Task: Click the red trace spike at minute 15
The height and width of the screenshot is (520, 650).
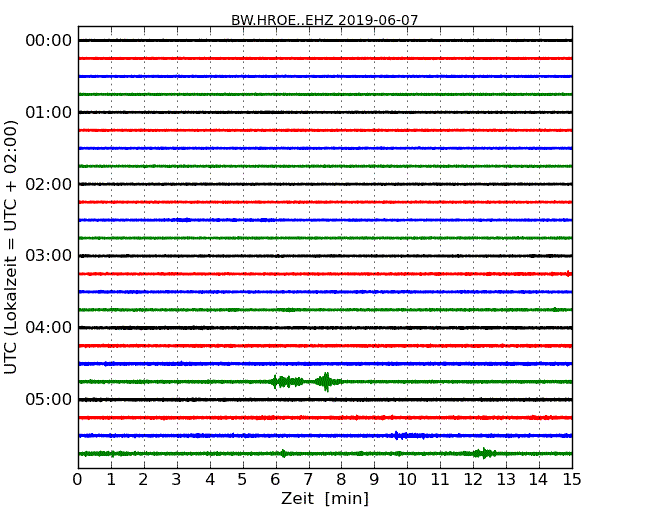Action: point(569,274)
